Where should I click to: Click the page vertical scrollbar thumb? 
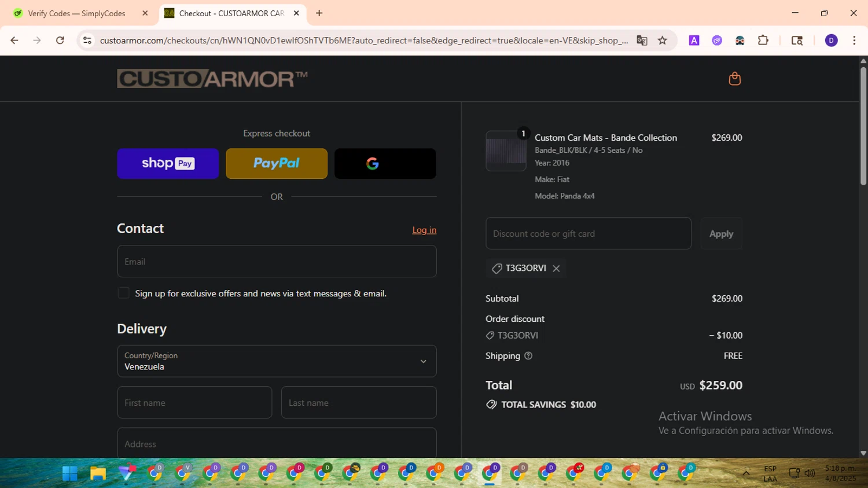coord(863,125)
